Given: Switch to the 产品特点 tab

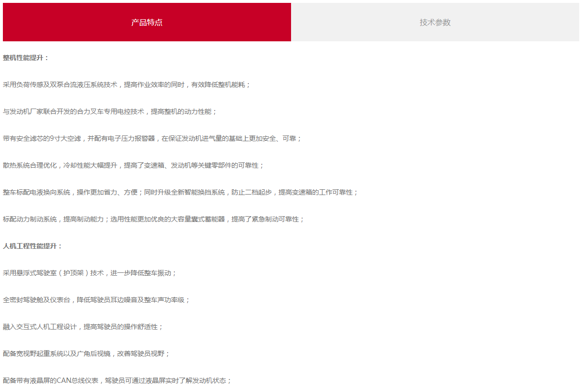Looking at the screenshot, I should [147, 23].
